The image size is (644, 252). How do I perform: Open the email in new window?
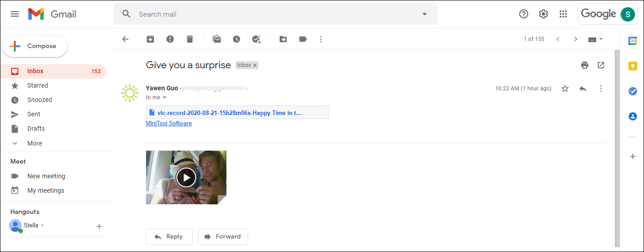pyautogui.click(x=601, y=65)
